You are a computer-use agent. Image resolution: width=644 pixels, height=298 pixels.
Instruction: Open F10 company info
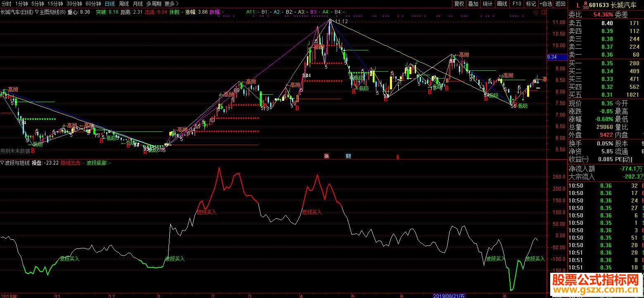click(516, 4)
